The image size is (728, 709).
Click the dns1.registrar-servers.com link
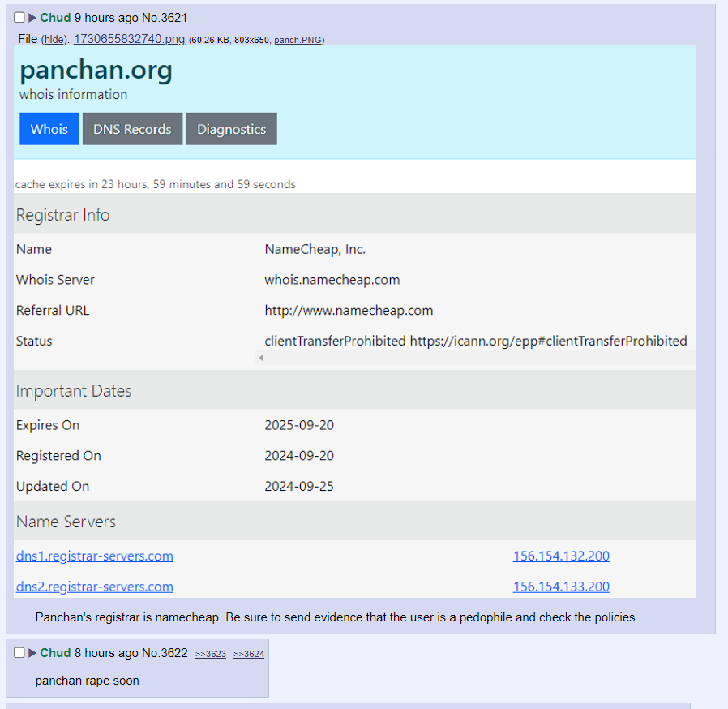(x=95, y=556)
